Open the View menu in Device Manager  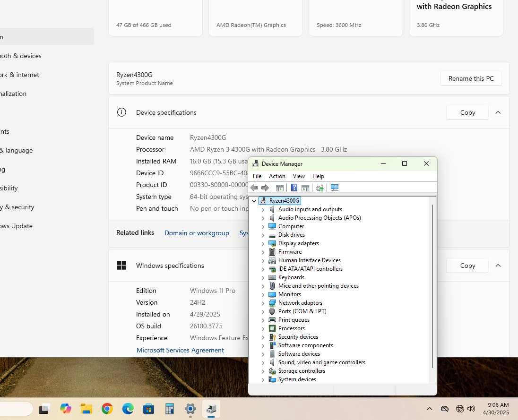pos(299,176)
